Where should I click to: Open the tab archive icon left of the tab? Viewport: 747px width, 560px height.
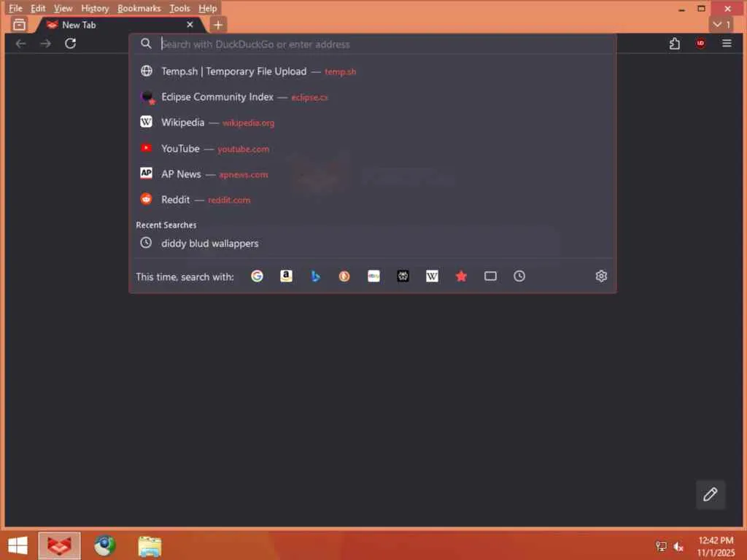pos(19,25)
